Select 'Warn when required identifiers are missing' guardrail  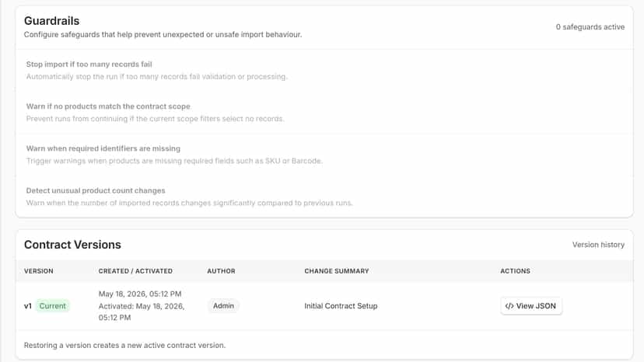(x=103, y=148)
